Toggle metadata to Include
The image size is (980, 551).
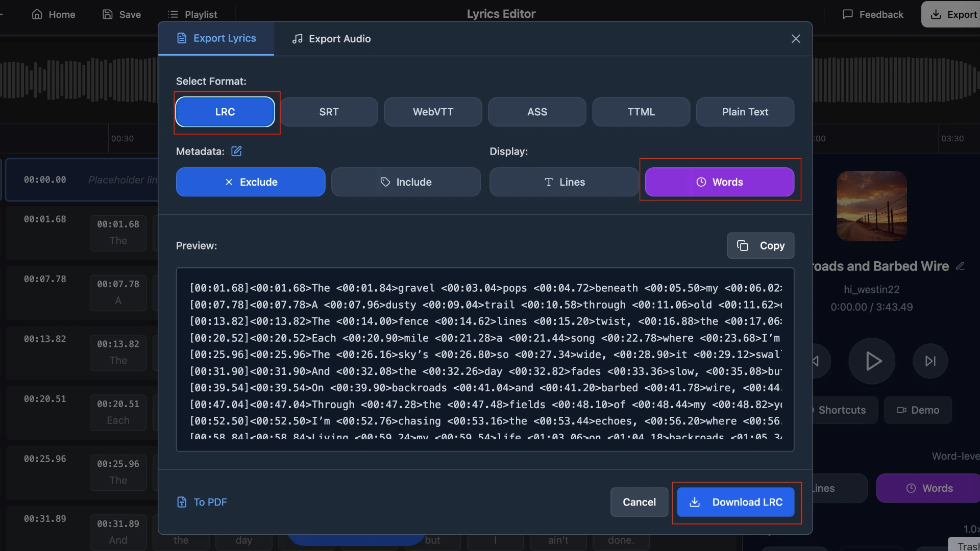pos(406,182)
